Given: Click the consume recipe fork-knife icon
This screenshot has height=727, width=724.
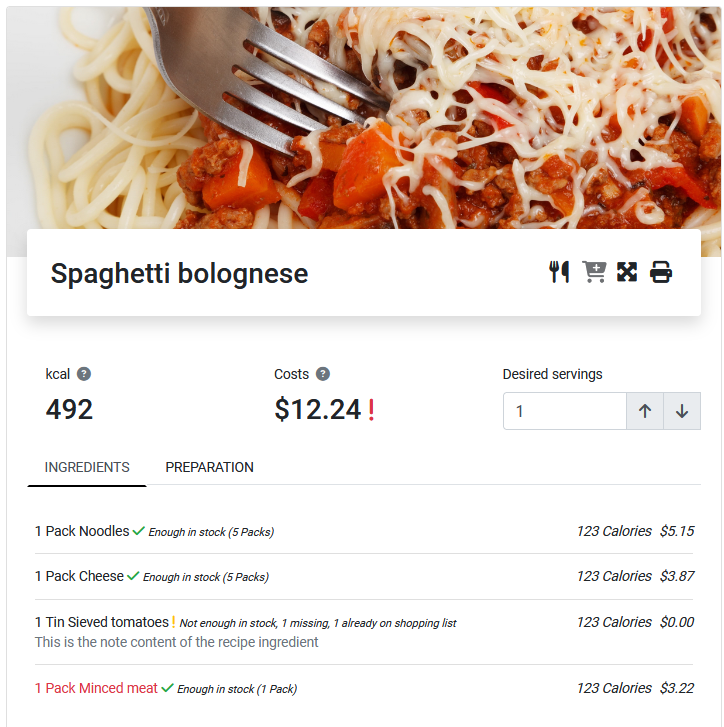Looking at the screenshot, I should pyautogui.click(x=559, y=272).
